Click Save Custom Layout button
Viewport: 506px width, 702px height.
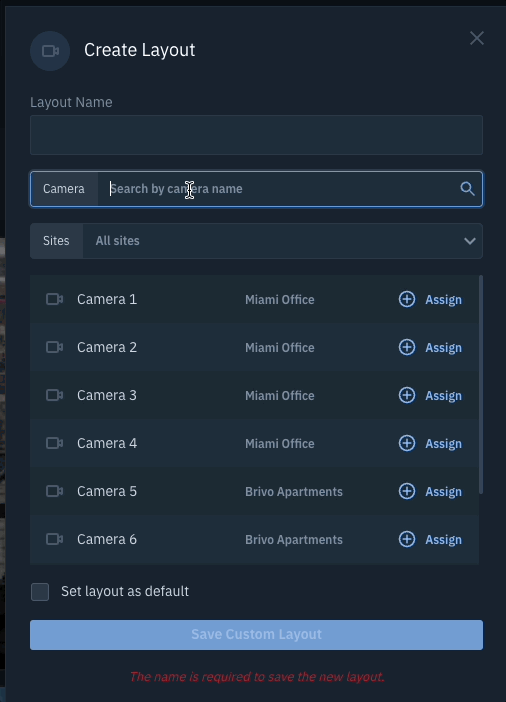coord(256,634)
